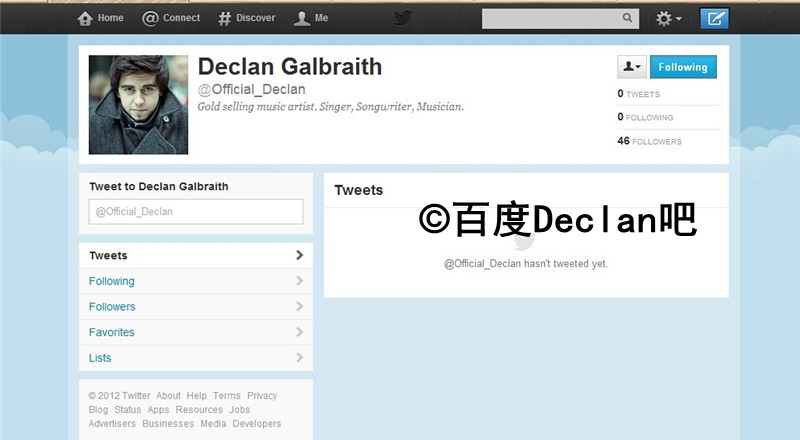
Task: Select Lists in the sidebar list
Action: tap(196, 358)
